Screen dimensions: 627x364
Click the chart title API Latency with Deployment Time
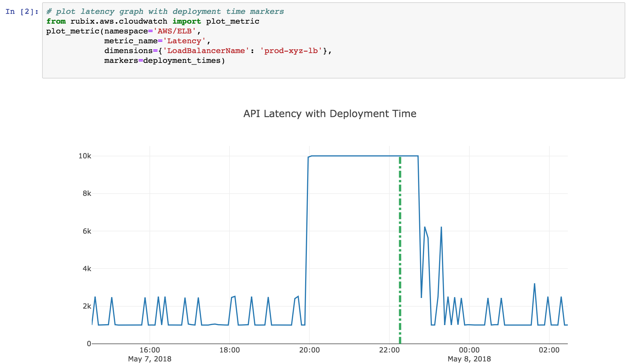coord(330,114)
